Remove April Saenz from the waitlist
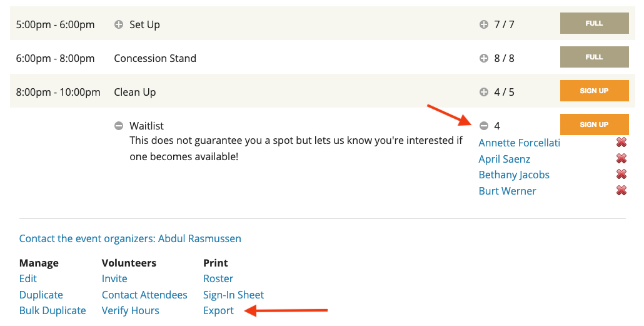 pyautogui.click(x=621, y=159)
